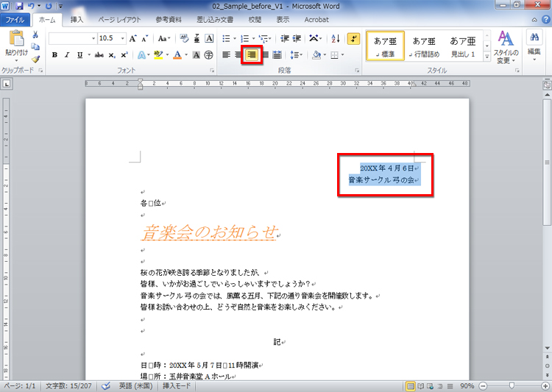
Task: Open the font size 10.5 dropdown
Action: point(122,38)
